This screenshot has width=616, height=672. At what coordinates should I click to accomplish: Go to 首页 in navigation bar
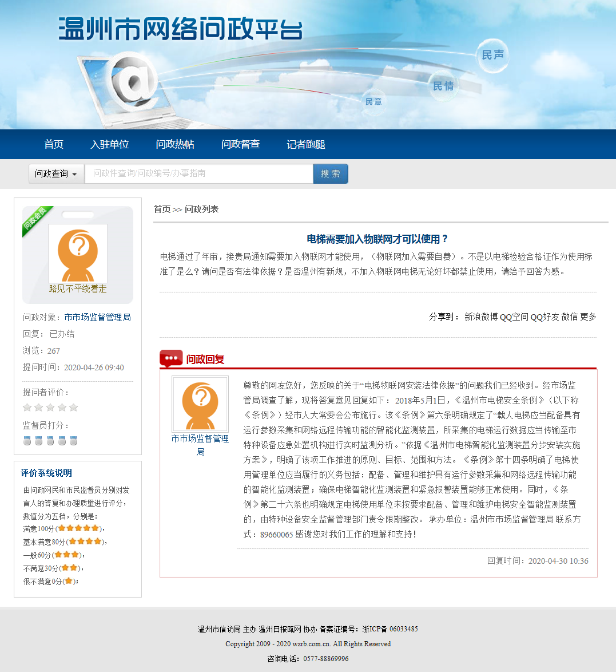click(x=54, y=144)
